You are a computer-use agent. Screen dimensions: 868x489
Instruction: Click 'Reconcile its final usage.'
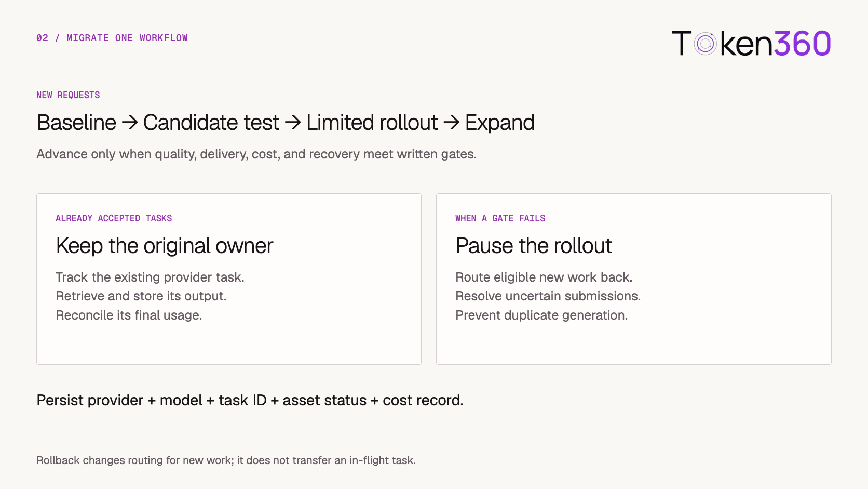(x=129, y=315)
